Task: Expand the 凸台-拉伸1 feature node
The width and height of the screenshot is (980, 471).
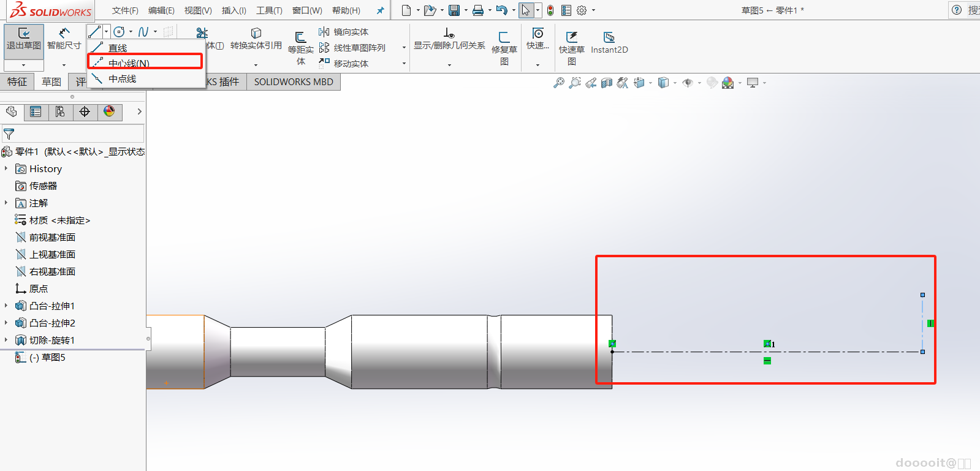Action: 6,306
